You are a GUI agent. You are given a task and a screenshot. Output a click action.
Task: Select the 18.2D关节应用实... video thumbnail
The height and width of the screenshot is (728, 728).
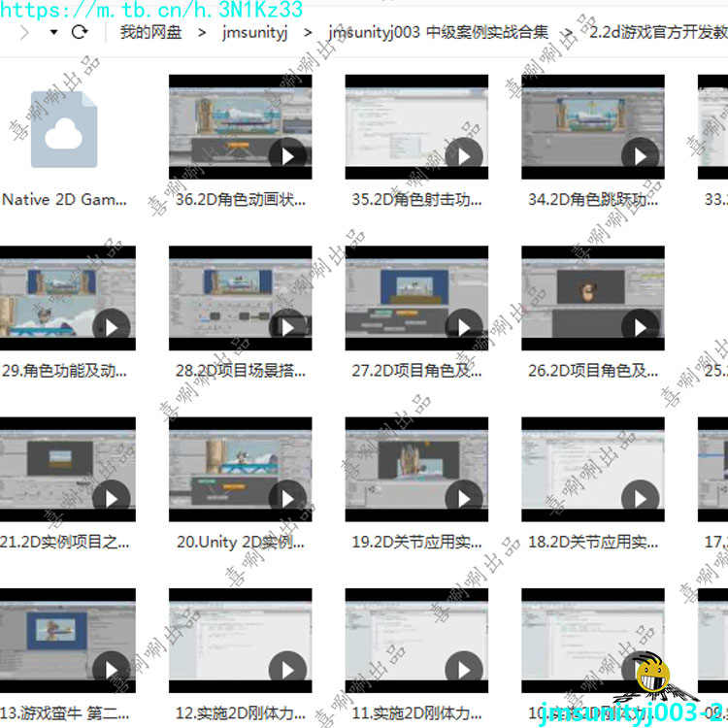point(593,470)
